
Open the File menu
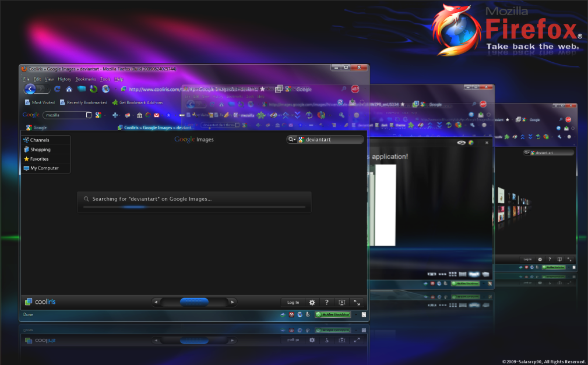click(26, 79)
